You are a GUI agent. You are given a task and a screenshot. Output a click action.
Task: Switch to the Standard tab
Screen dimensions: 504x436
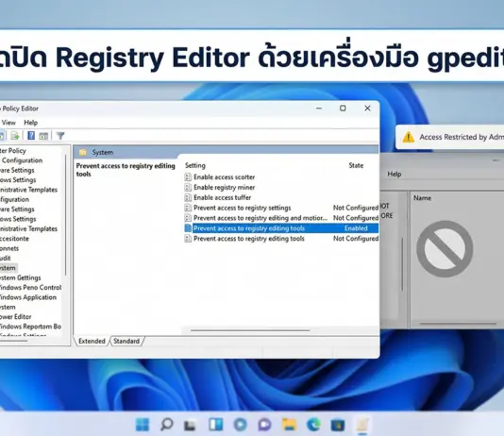tap(126, 341)
